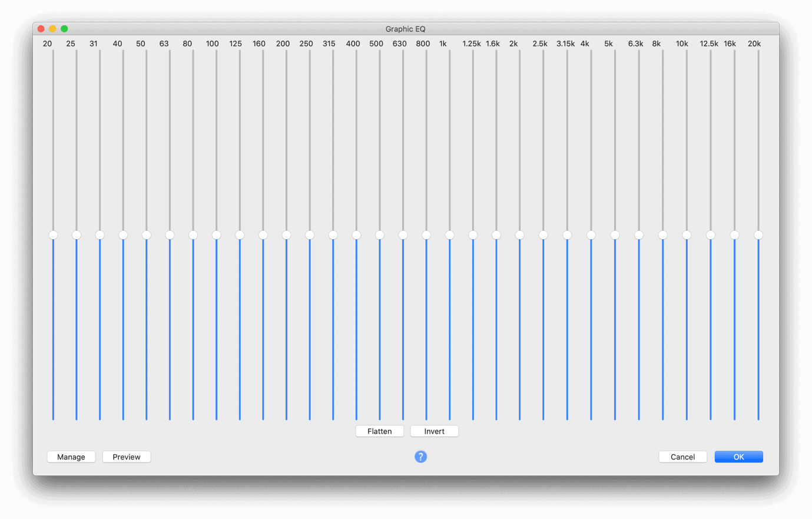
Task: Click the Preview button
Action: tap(126, 457)
